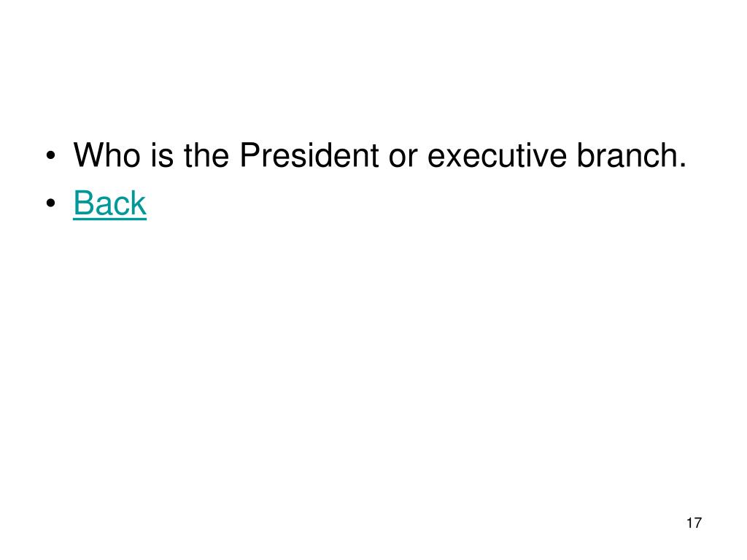
Task: Click slide number 17
Action: (694, 523)
